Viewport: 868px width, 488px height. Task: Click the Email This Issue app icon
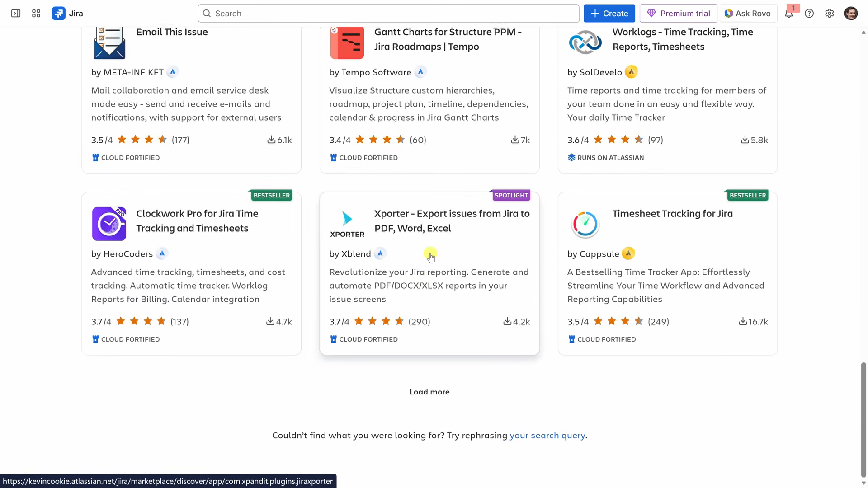(x=109, y=43)
